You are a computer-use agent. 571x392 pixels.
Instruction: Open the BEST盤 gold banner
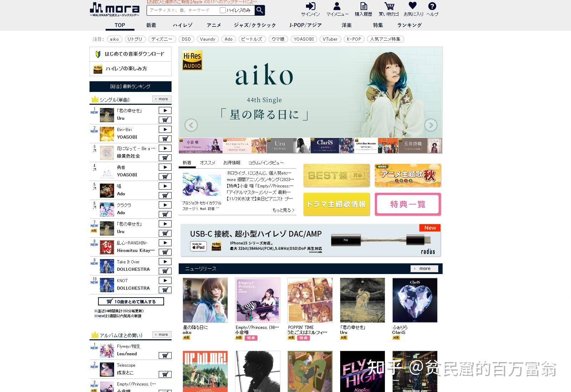[336, 175]
